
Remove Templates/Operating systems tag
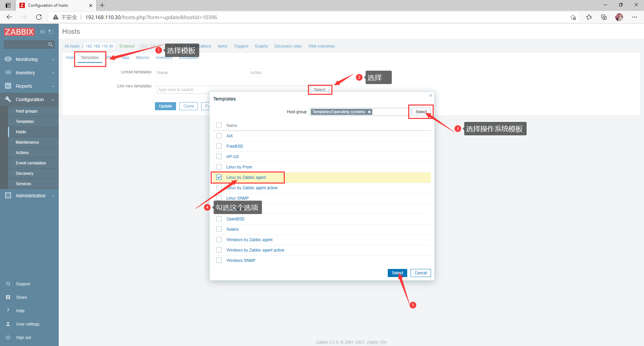point(369,112)
